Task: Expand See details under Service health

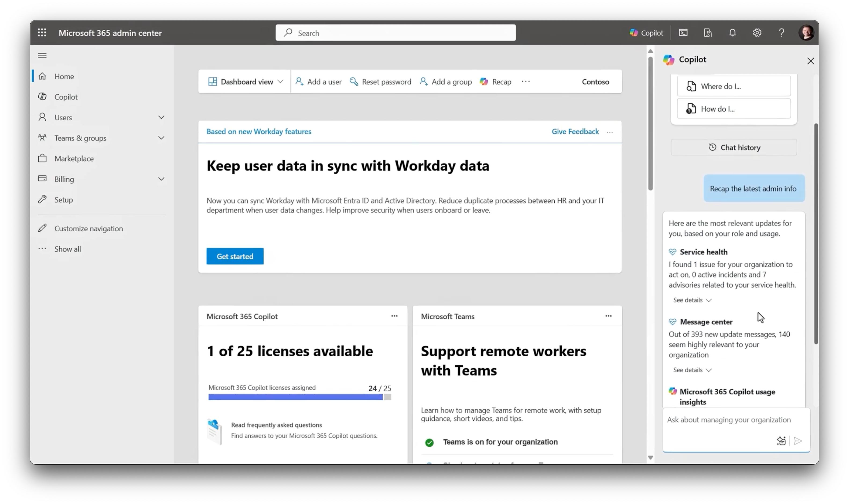Action: coord(692,300)
